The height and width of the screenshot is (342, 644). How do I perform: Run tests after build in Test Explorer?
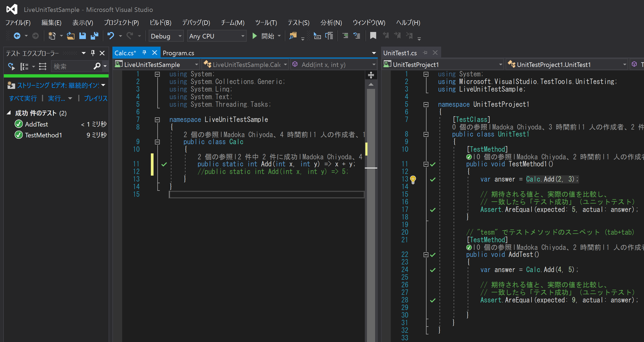click(11, 66)
